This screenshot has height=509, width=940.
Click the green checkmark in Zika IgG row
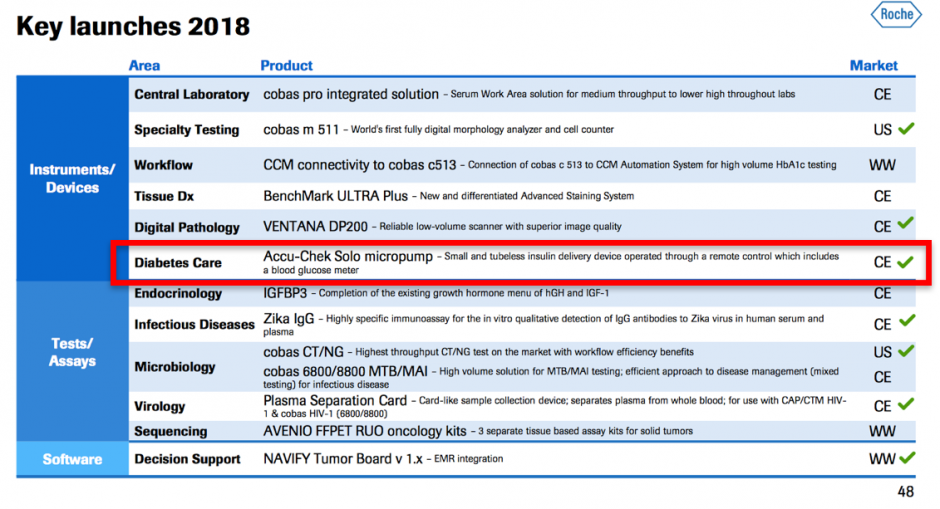click(x=907, y=321)
